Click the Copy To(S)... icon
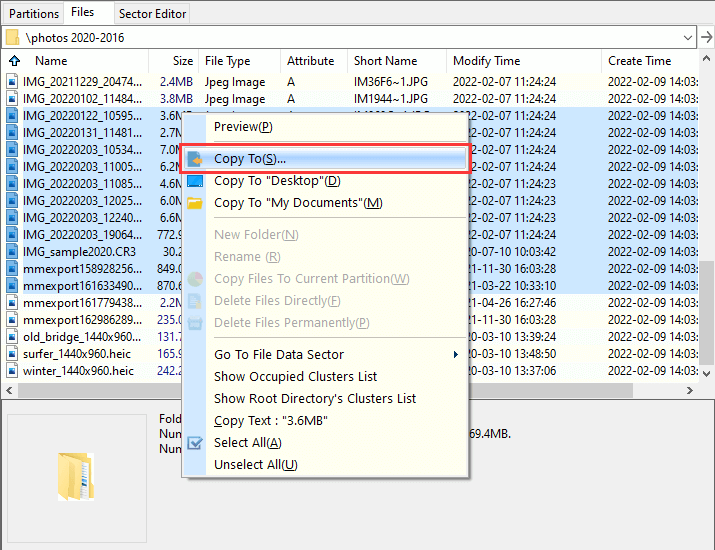The width and height of the screenshot is (715, 550). click(x=196, y=159)
